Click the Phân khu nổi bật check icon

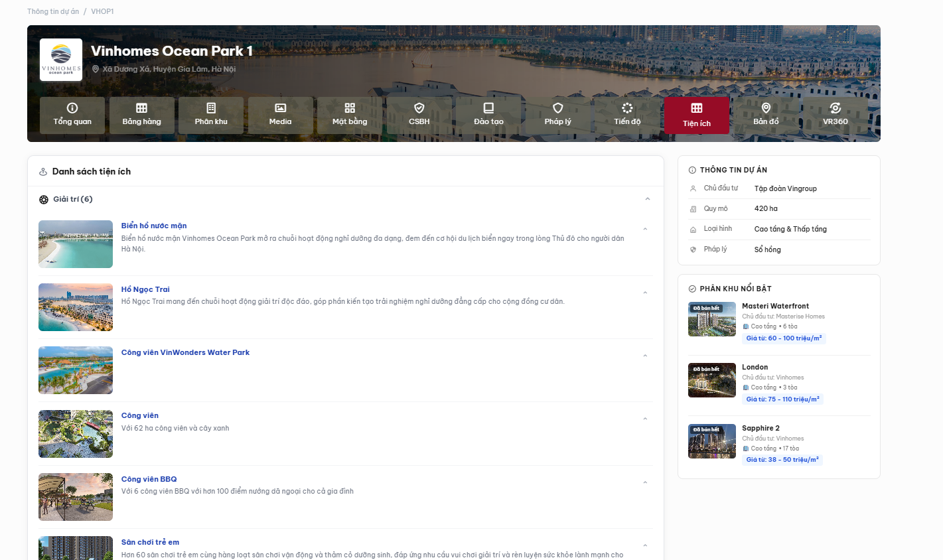pos(692,289)
